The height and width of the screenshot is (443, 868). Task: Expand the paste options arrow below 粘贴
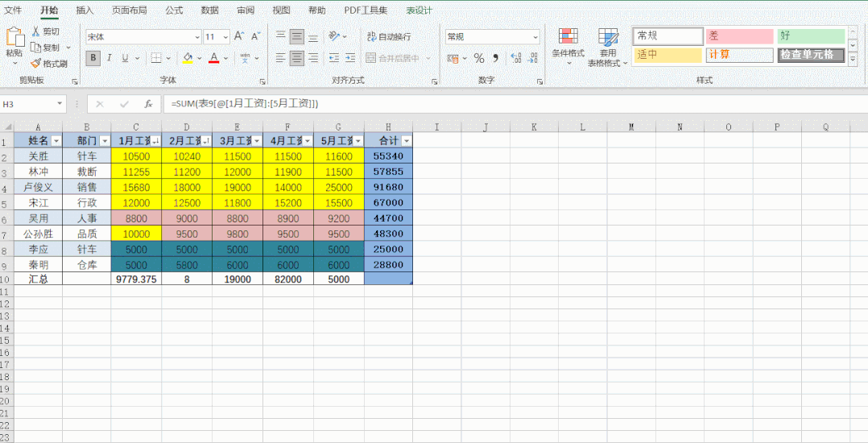(x=15, y=63)
